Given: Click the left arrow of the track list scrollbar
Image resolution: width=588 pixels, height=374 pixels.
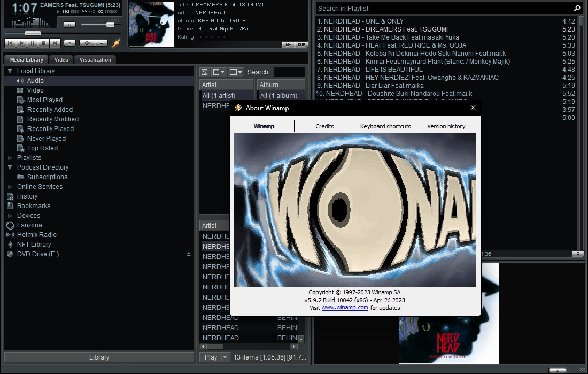Looking at the screenshot, I should (203, 347).
